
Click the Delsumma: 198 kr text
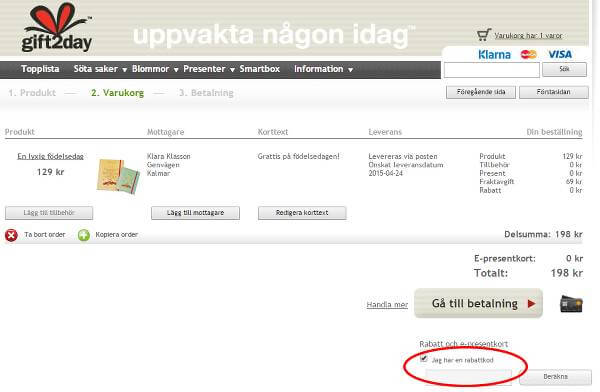pyautogui.click(x=543, y=234)
